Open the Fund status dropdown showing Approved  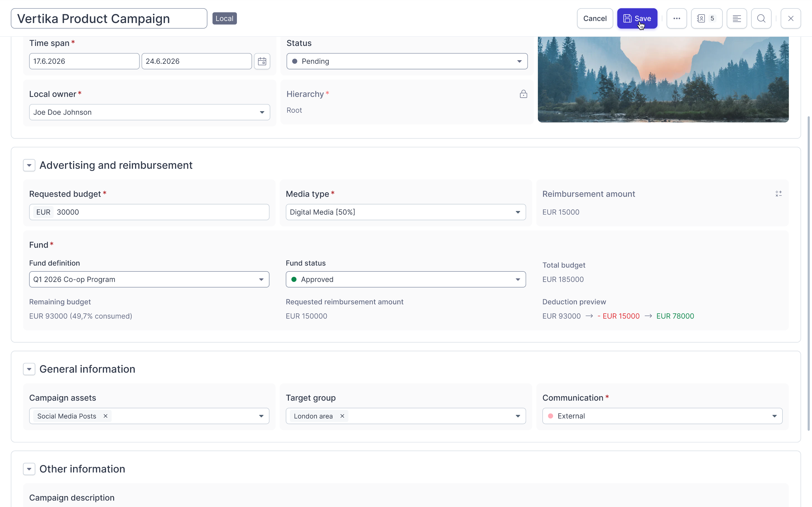[406, 279]
